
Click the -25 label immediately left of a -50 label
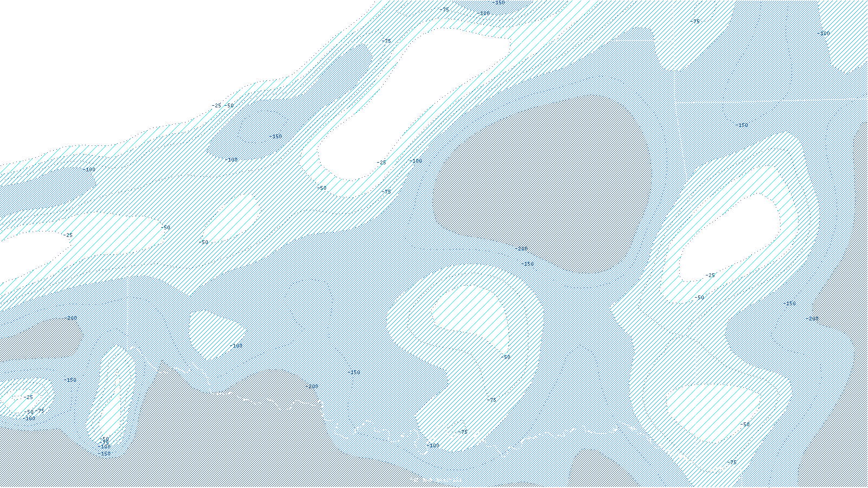point(216,106)
